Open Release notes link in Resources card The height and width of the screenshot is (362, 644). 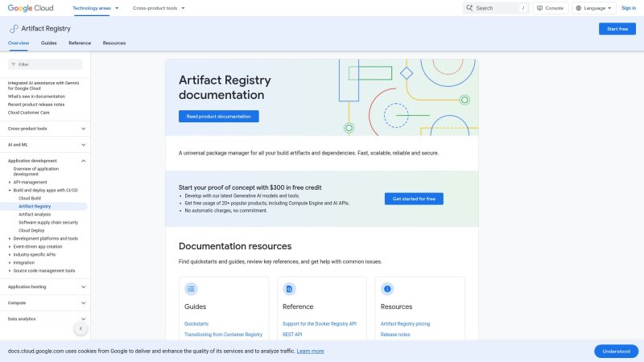[395, 335]
